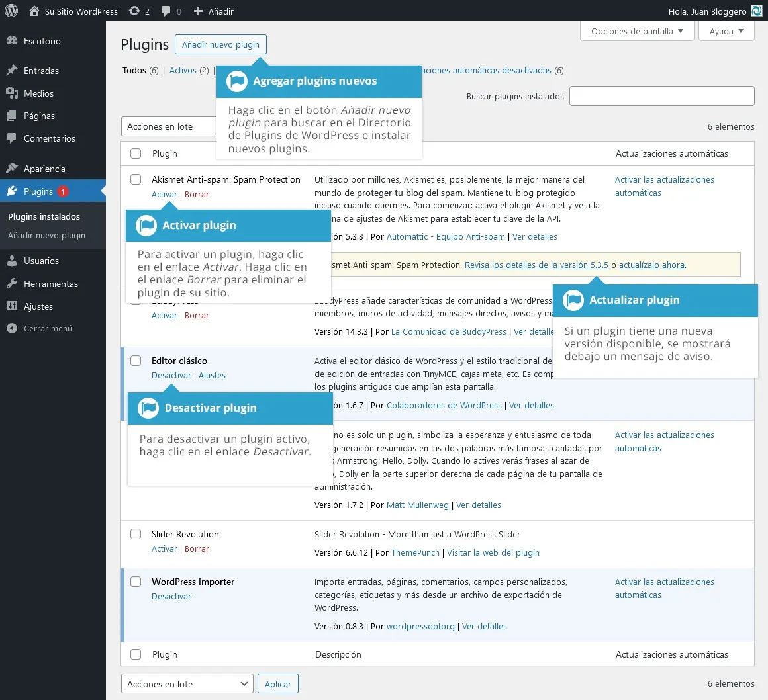Toggle the select-all checkbox in table footer
The image size is (768, 700).
pyautogui.click(x=136, y=654)
